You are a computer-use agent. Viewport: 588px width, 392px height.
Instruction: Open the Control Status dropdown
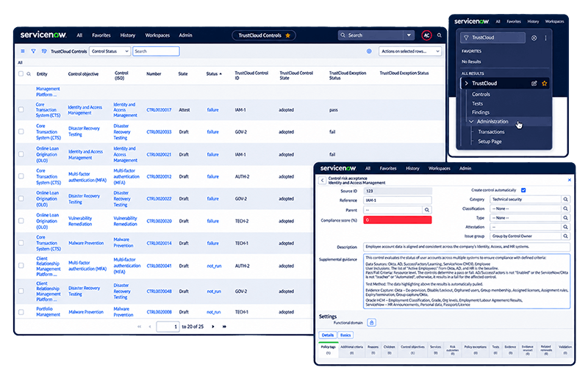pyautogui.click(x=110, y=51)
